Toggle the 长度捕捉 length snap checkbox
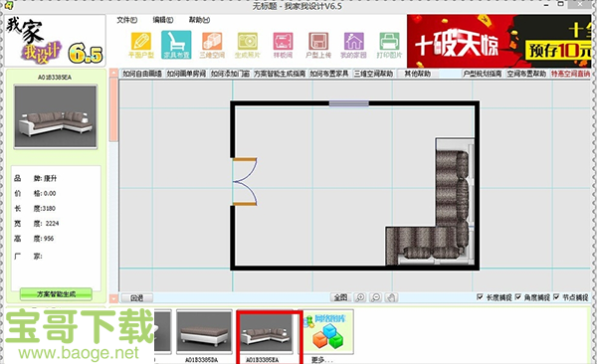The image size is (597, 364). [x=480, y=296]
